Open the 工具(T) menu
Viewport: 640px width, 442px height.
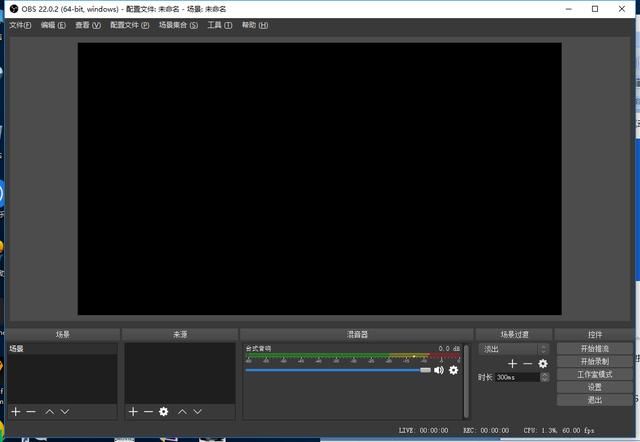coord(220,25)
